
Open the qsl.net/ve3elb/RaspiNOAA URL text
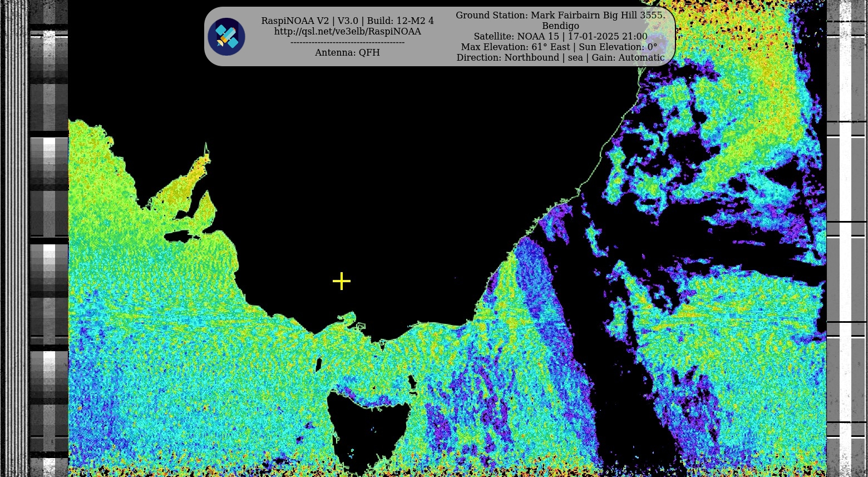tap(348, 32)
